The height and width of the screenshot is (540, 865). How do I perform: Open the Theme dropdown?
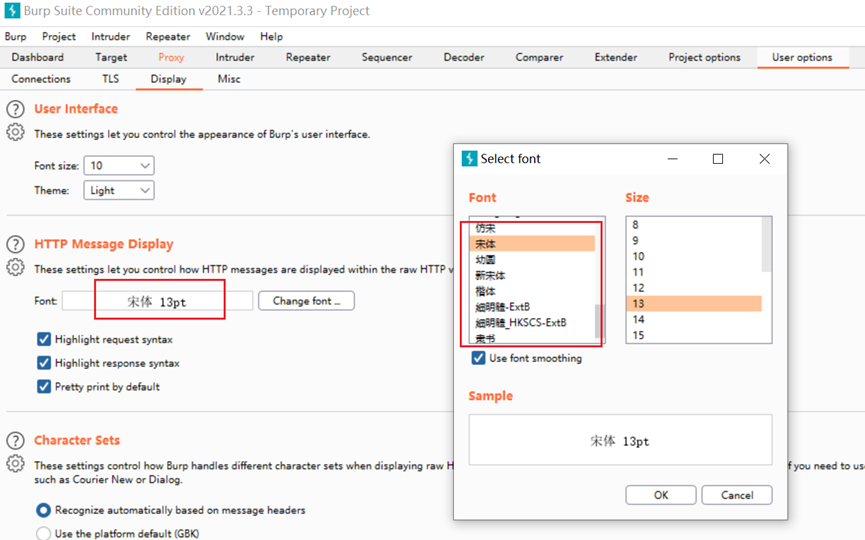tap(119, 190)
